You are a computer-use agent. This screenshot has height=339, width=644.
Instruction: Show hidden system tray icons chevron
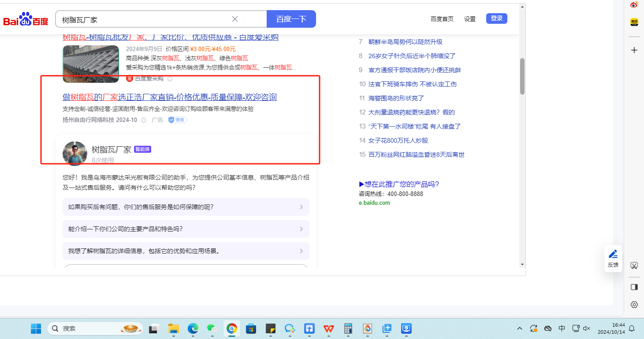(x=520, y=328)
